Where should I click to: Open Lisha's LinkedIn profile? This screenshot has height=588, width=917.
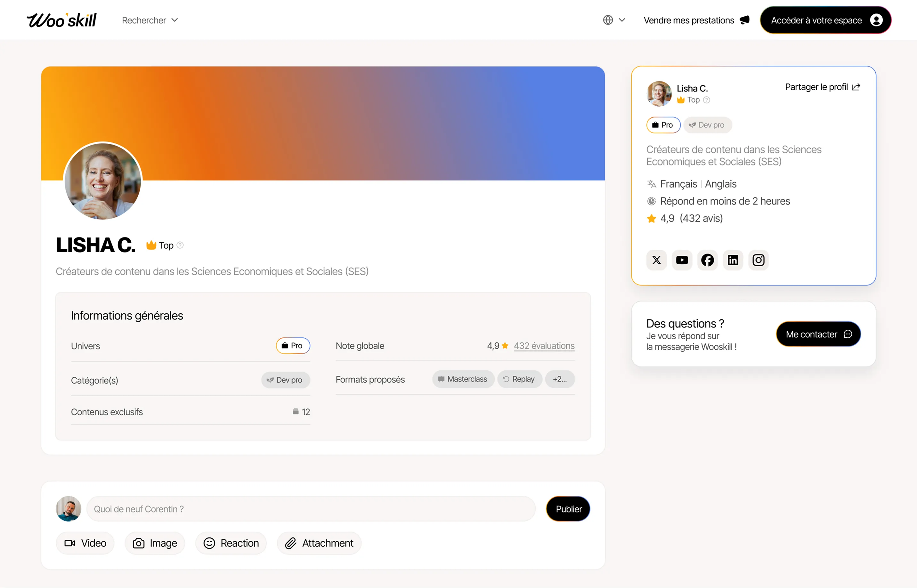click(733, 260)
